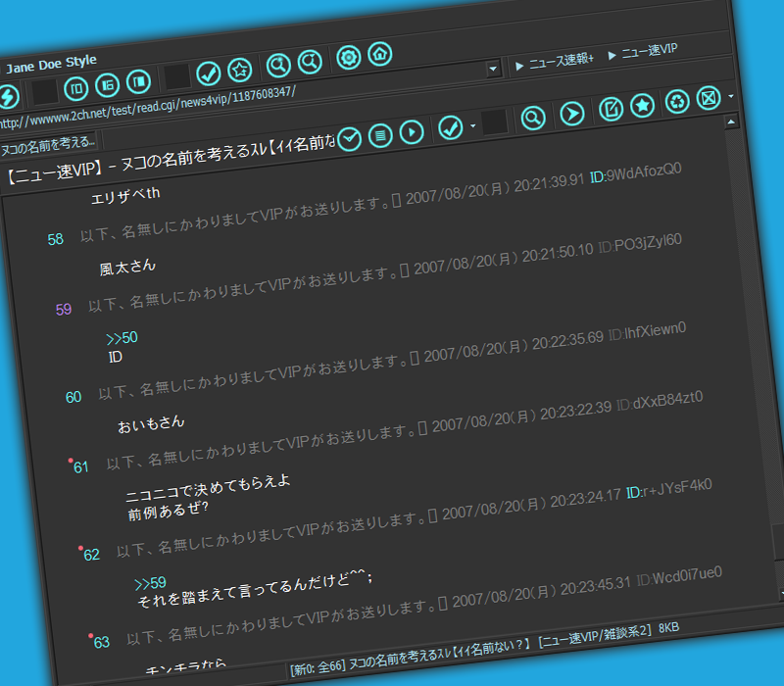Click the outlined star favorites icon
The image size is (784, 686).
pyautogui.click(x=240, y=70)
